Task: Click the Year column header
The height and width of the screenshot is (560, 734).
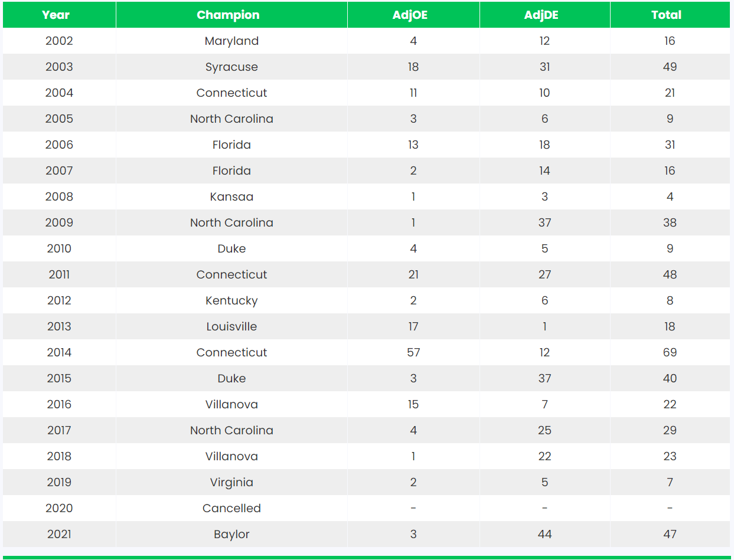Action: point(56,15)
